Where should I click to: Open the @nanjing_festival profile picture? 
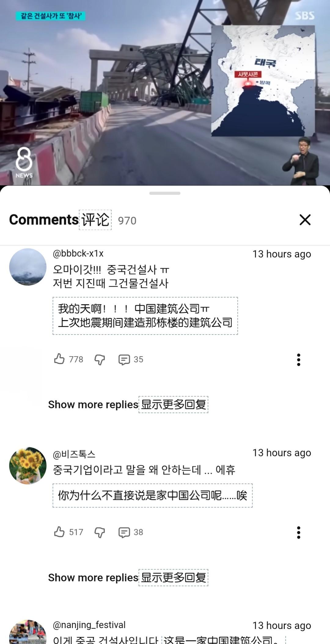[28, 632]
